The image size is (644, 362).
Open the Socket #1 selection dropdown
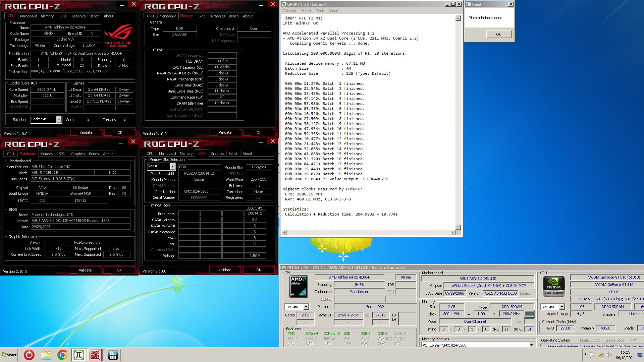[59, 119]
